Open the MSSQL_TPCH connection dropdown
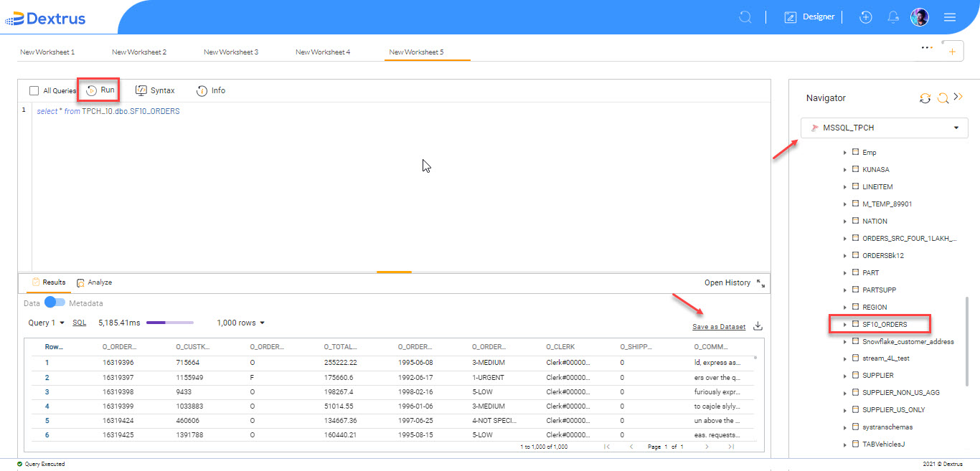Image resolution: width=980 pixels, height=471 pixels. 885,128
